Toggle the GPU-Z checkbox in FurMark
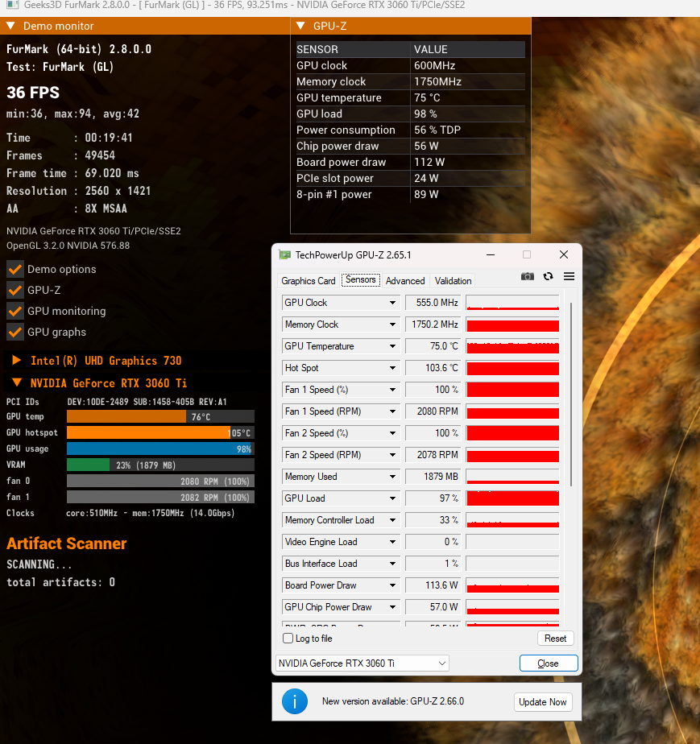The width and height of the screenshot is (700, 744). [15, 290]
